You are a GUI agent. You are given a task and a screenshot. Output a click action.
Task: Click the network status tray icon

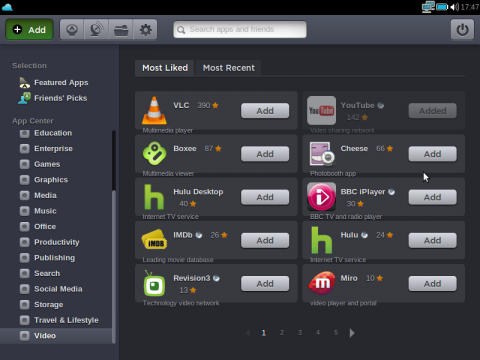click(x=428, y=7)
